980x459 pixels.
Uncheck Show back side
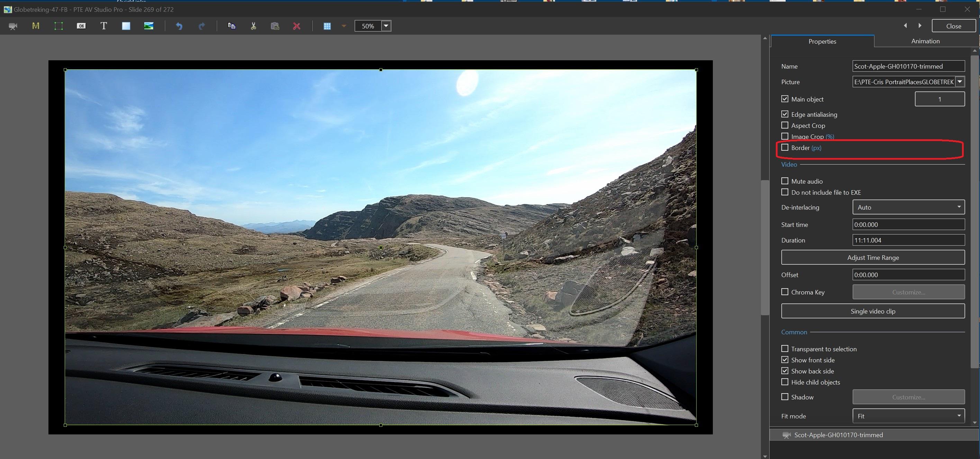pyautogui.click(x=785, y=370)
